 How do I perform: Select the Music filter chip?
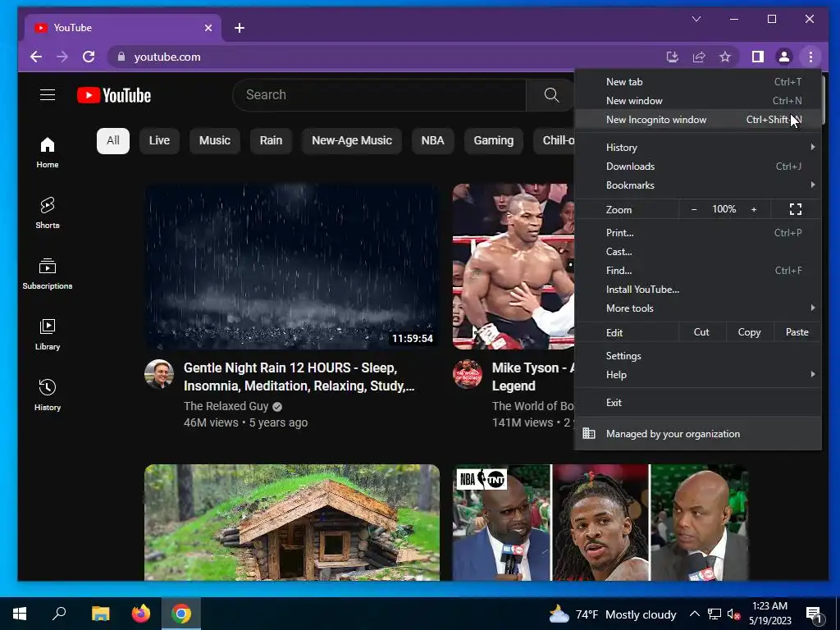214,141
